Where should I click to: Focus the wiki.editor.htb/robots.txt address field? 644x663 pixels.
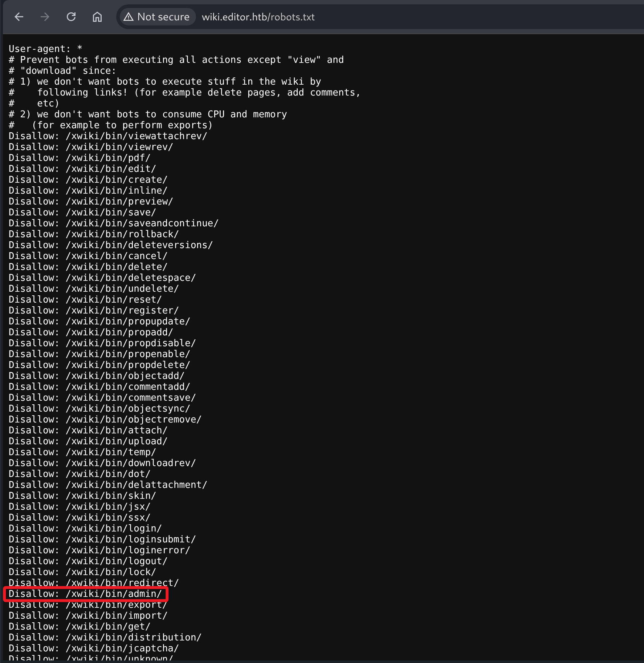(258, 17)
